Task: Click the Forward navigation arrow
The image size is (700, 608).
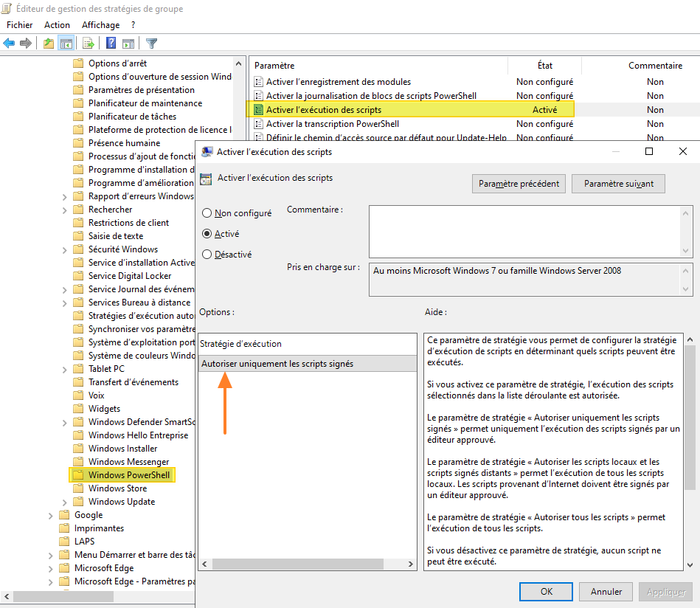Action: coord(26,43)
